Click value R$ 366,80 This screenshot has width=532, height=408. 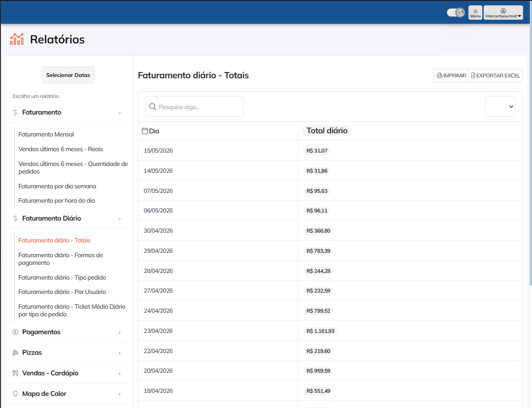tap(318, 231)
